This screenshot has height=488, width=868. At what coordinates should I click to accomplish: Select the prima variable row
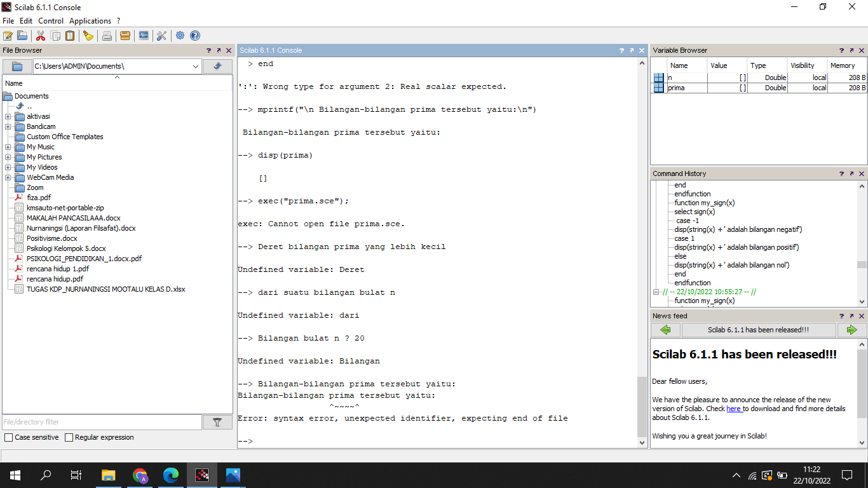(x=759, y=88)
